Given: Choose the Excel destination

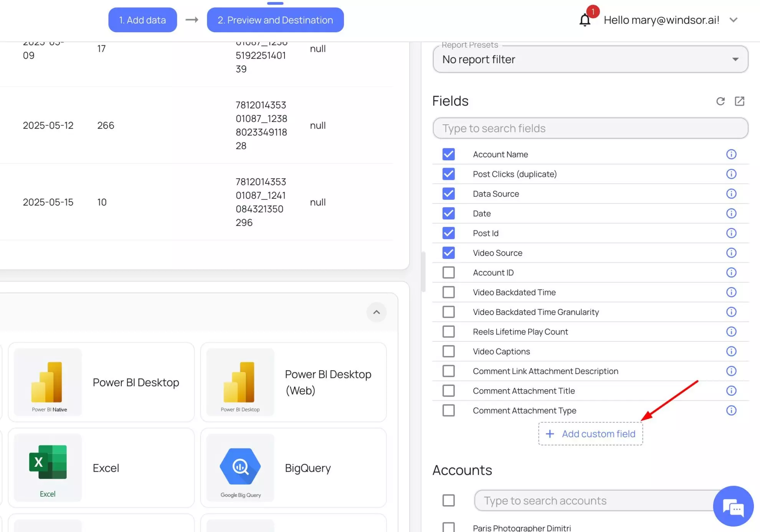Looking at the screenshot, I should (x=101, y=468).
